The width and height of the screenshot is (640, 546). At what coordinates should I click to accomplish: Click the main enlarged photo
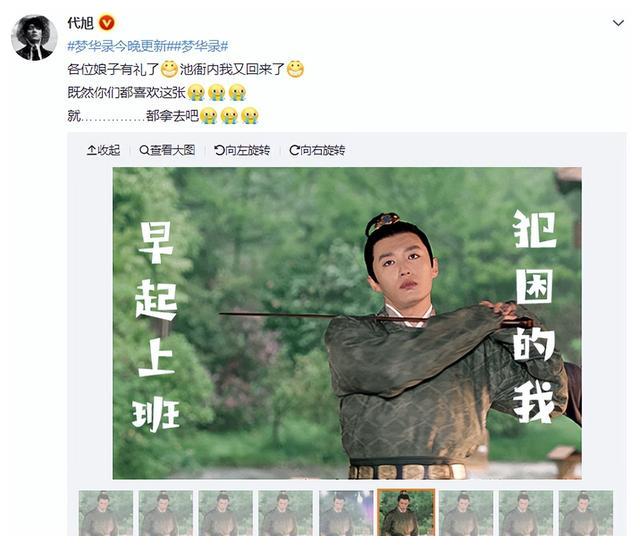point(347,323)
